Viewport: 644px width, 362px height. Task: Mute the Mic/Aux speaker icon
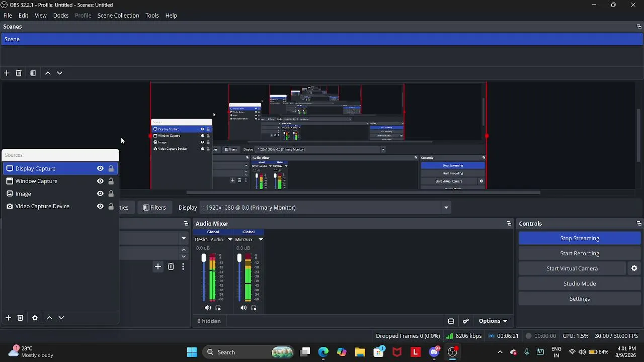(244, 308)
